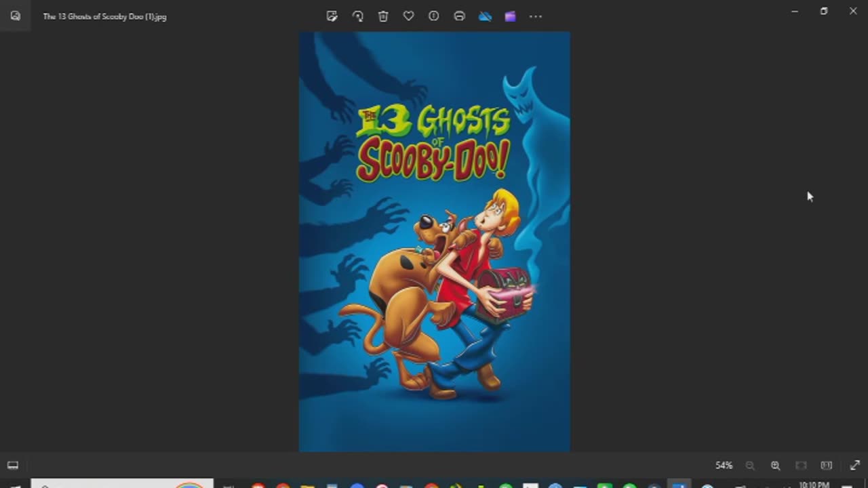This screenshot has height=488, width=868.
Task: Click the OneDrive cloud icon
Action: [485, 16]
